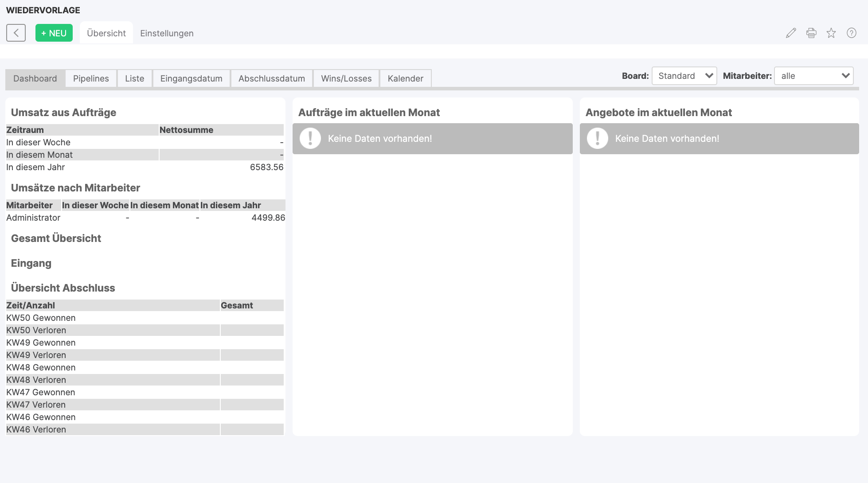
Task: Switch to Liste view
Action: (134, 78)
